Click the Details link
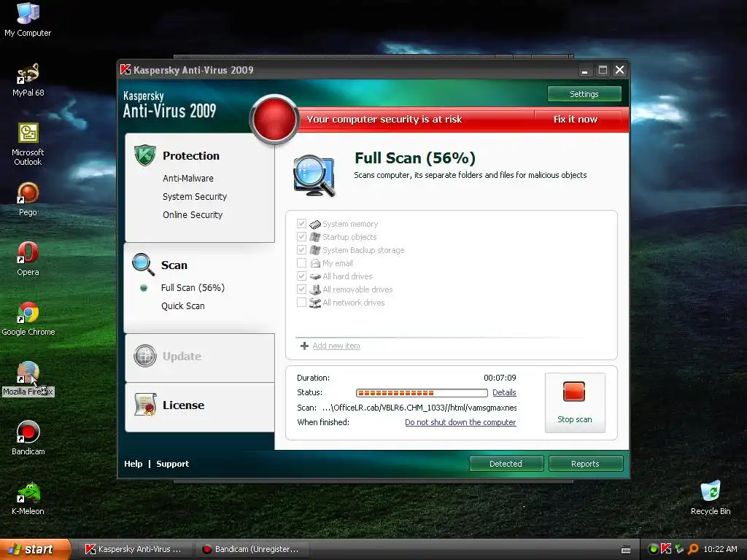Viewport: 747px width, 560px height. [504, 392]
